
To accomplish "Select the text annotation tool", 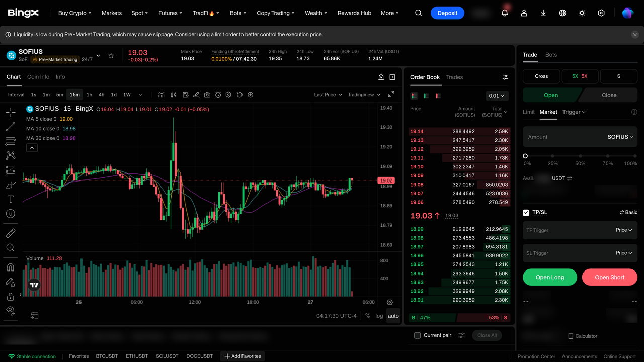I will click(10, 199).
